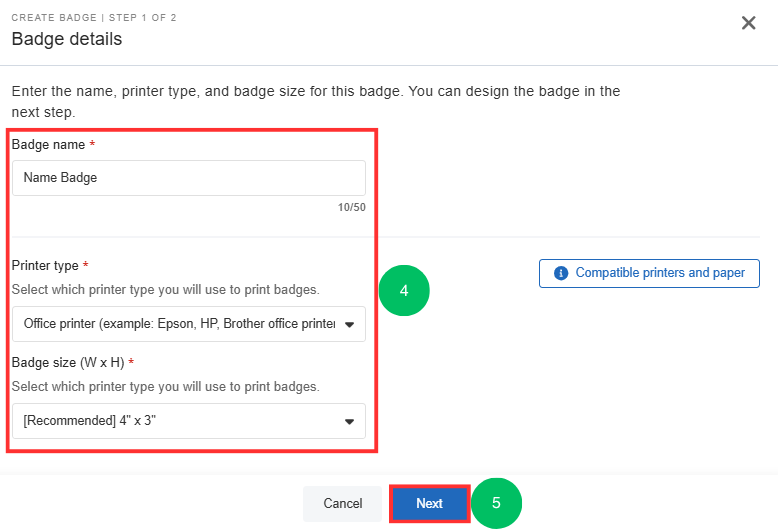Click the Badge size dropdown arrow
The image size is (778, 529).
point(349,421)
